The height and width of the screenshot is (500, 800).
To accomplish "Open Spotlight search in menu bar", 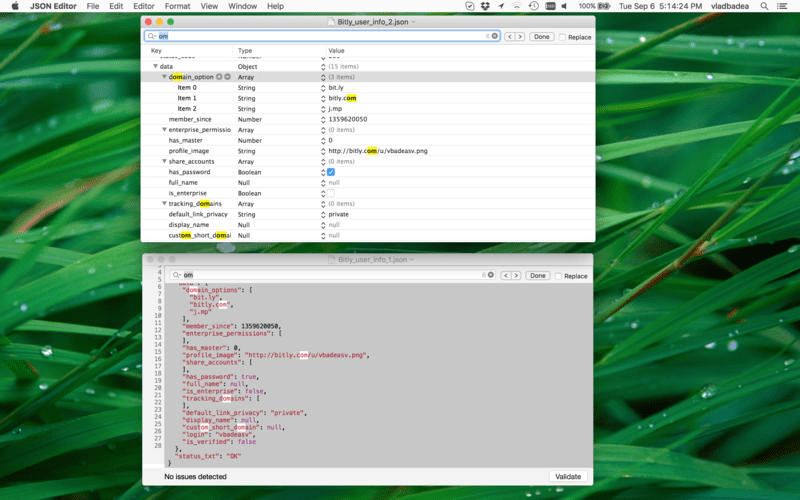I will [x=764, y=6].
